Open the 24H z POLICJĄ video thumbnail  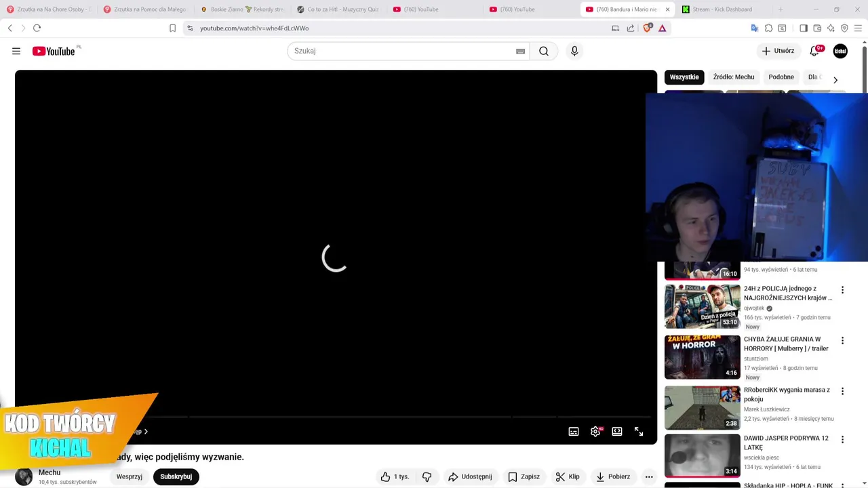coord(703,306)
